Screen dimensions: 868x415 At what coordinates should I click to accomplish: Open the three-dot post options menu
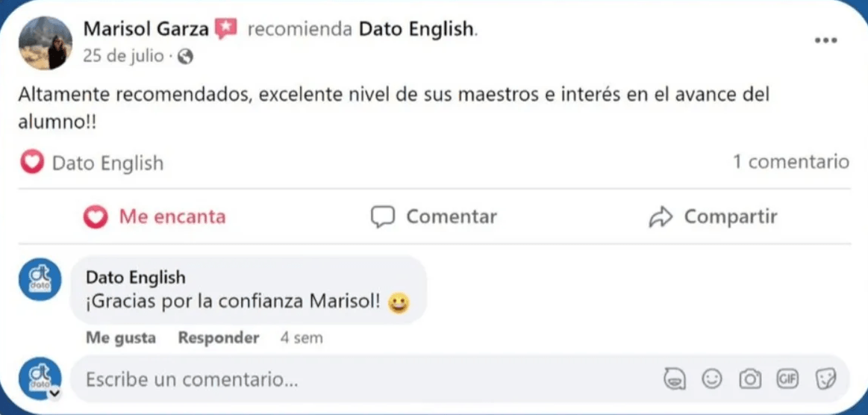[825, 41]
